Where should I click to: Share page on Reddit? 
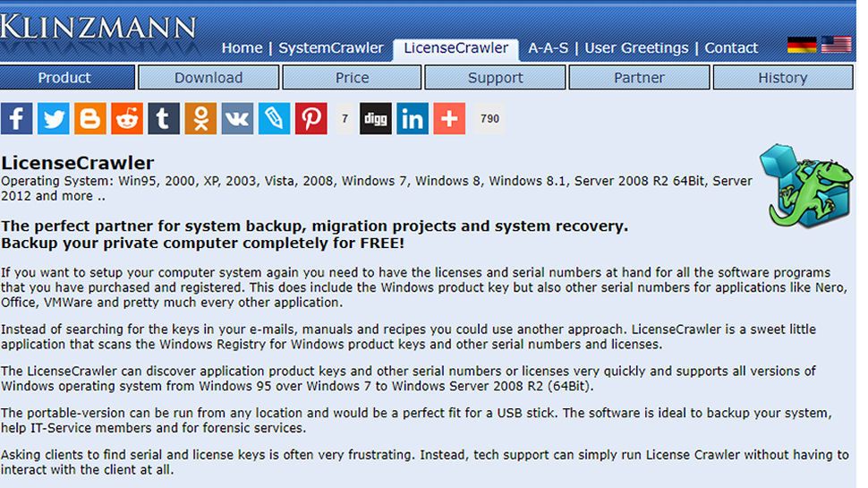point(127,118)
